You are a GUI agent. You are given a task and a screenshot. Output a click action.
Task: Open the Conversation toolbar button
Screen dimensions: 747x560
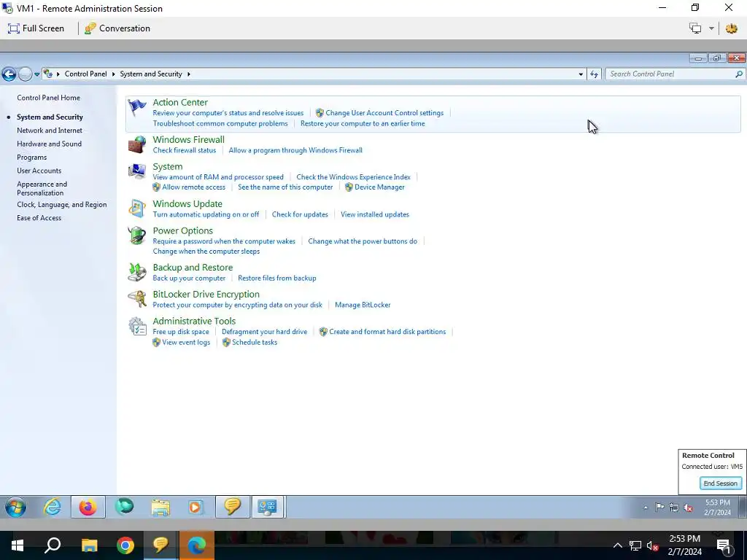(117, 28)
